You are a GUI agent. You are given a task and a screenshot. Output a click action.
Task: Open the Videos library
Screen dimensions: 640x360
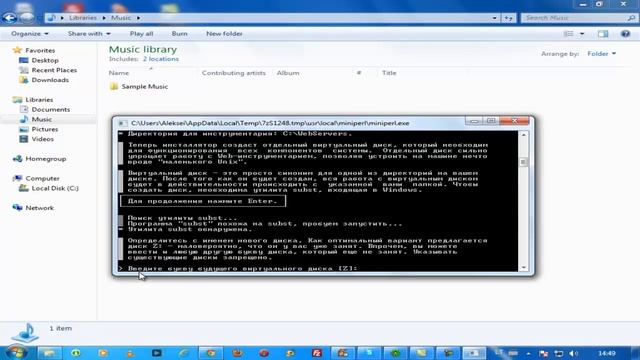coord(42,139)
